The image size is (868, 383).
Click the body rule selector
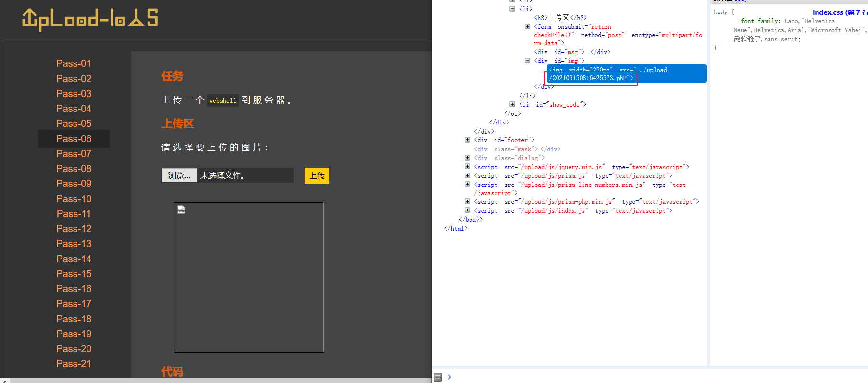pos(720,12)
